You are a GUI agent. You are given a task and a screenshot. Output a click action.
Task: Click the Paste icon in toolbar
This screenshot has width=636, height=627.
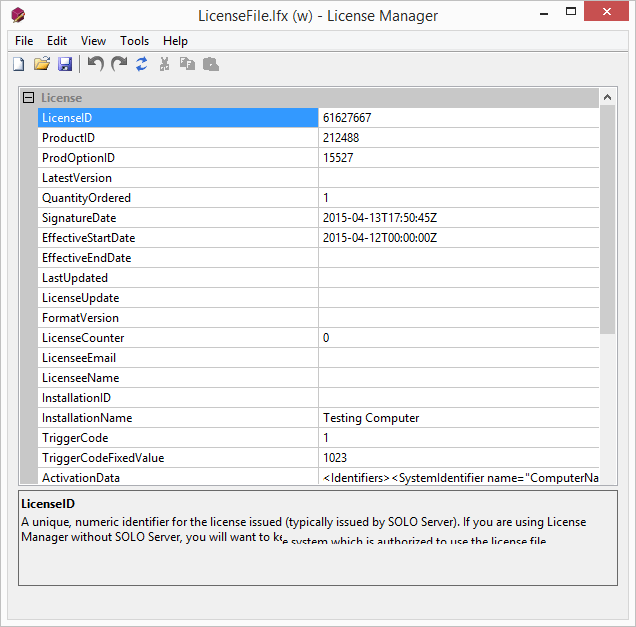(211, 64)
